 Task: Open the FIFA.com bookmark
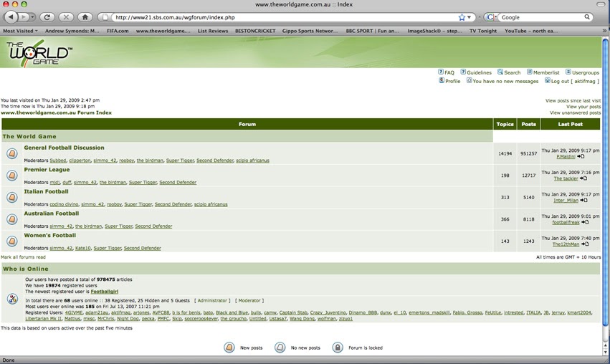(118, 31)
